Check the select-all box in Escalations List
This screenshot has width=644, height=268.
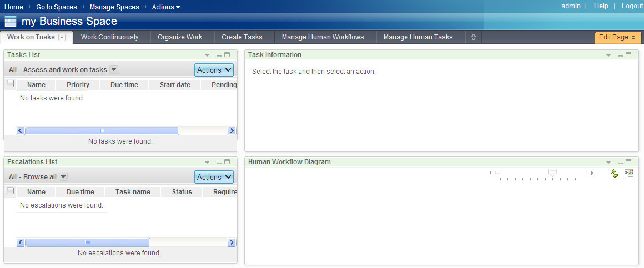coord(10,191)
